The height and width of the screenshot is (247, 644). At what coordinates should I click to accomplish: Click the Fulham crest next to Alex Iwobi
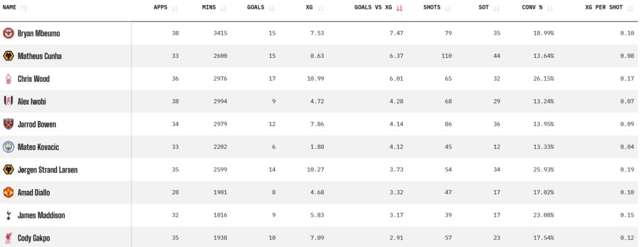point(8,101)
